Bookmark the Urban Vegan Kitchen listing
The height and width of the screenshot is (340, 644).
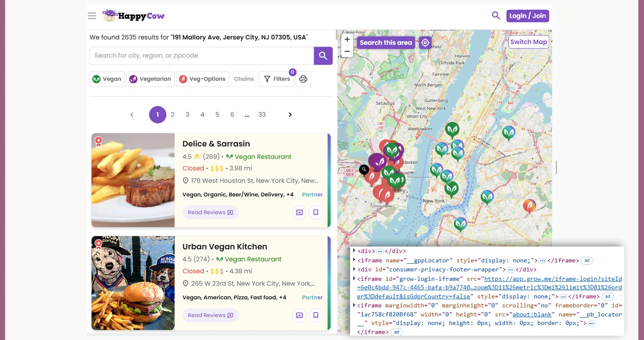[316, 315]
